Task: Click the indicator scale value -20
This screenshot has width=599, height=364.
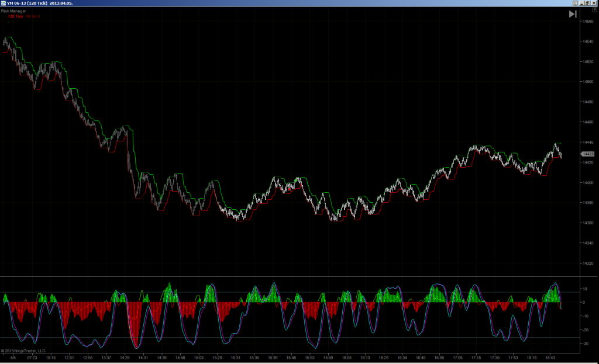Action: pos(585,330)
